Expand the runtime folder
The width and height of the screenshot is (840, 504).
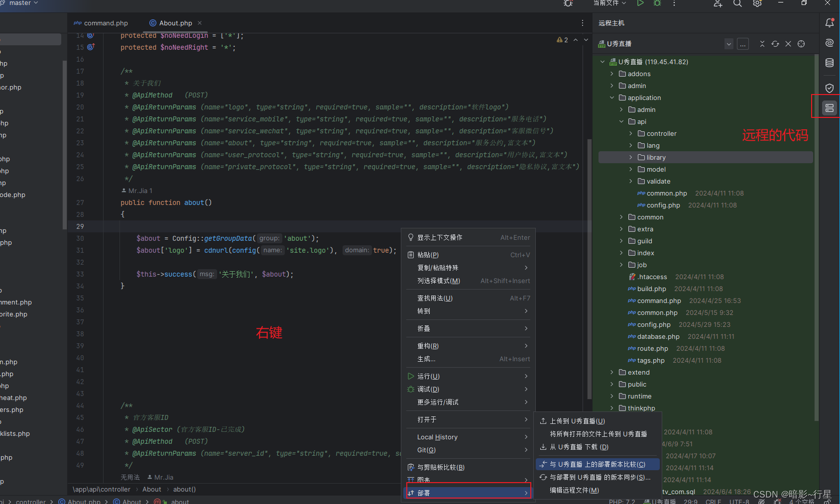coord(612,396)
